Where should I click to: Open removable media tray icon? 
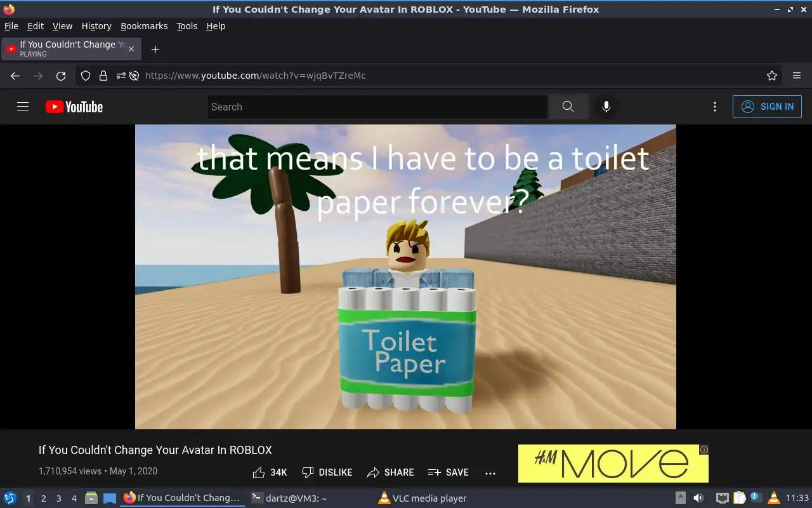point(680,498)
